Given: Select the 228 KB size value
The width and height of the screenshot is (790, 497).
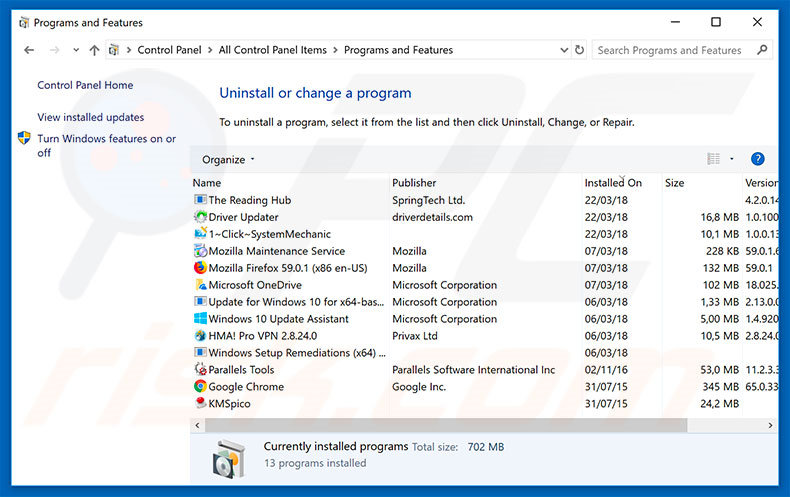Looking at the screenshot, I should point(722,251).
